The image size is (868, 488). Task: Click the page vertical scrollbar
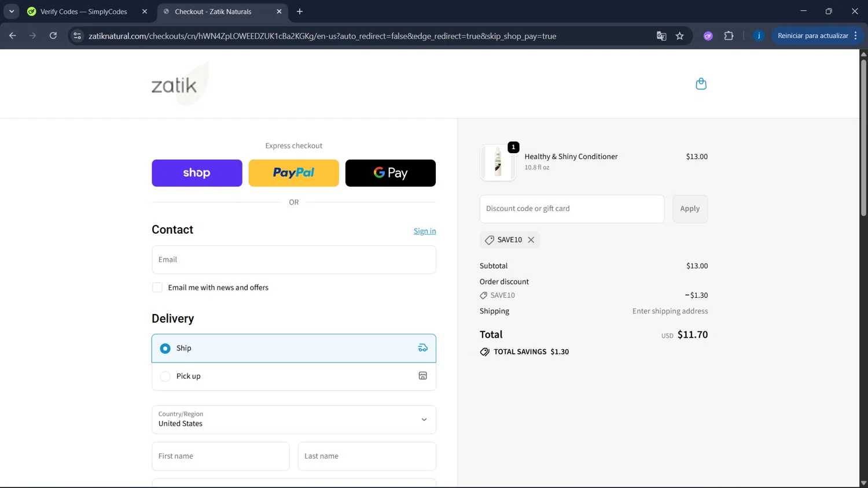tap(863, 139)
